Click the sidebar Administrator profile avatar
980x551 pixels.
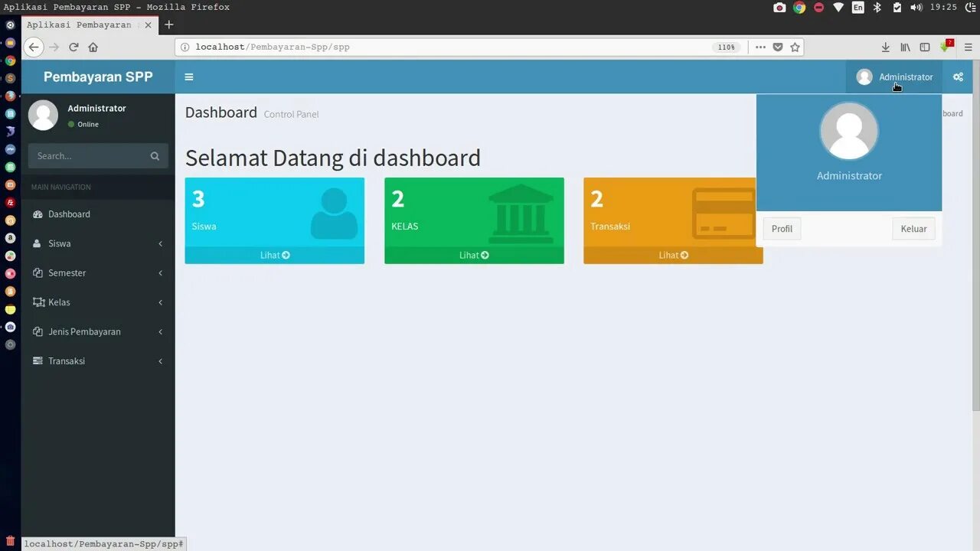43,115
